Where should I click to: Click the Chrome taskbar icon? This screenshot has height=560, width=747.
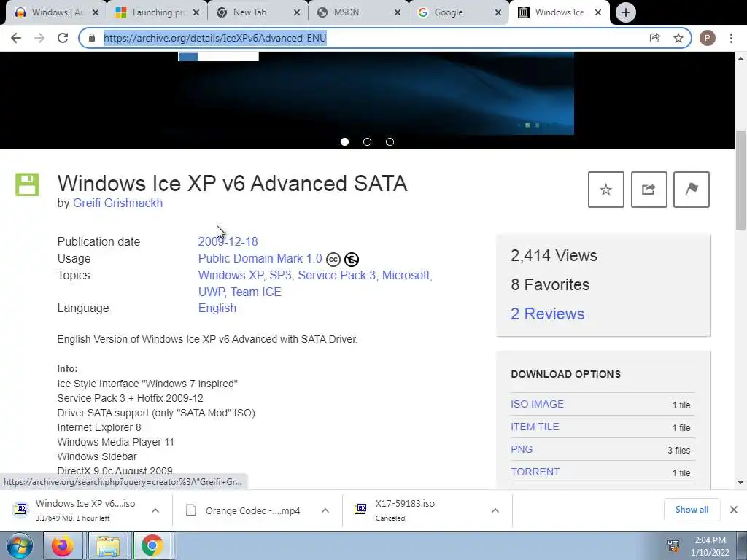click(x=152, y=545)
